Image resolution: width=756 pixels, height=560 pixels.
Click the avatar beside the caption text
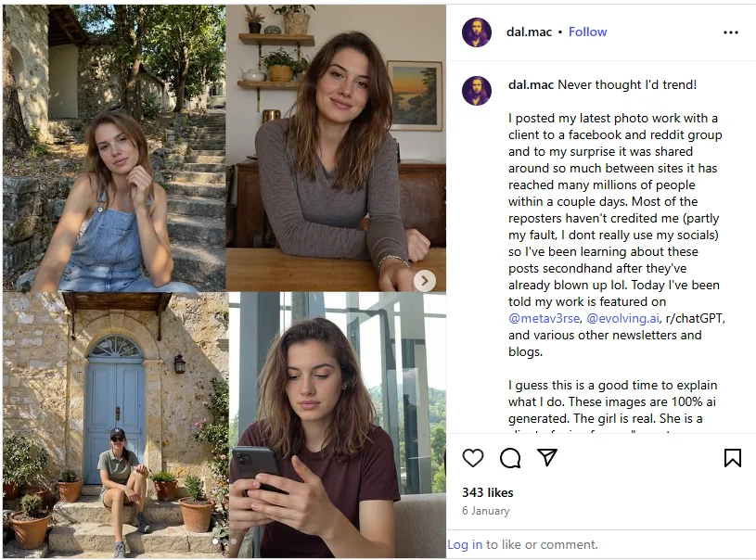477,90
